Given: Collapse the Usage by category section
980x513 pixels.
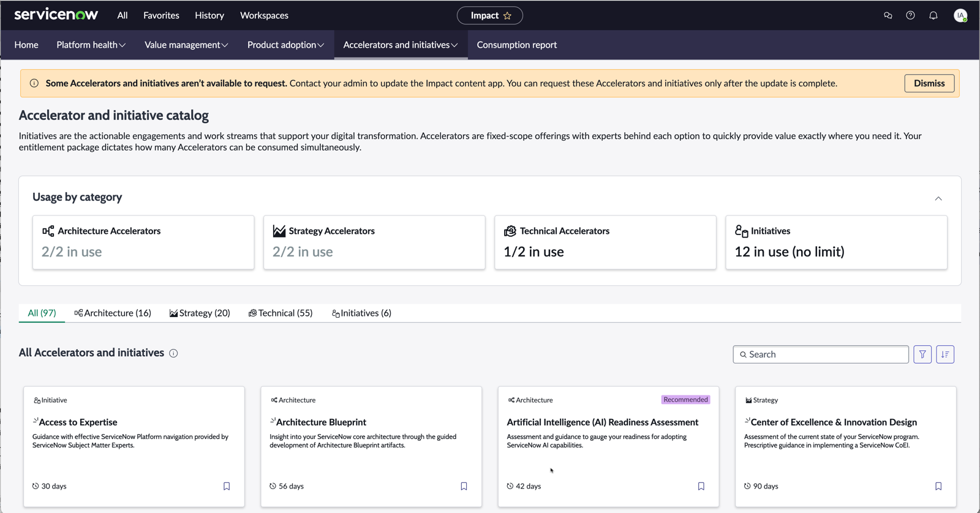Looking at the screenshot, I should (x=938, y=198).
